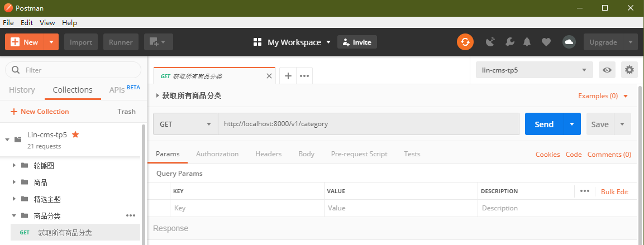The width and height of the screenshot is (644, 245).
Task: Open the View menu
Action: coord(47,23)
